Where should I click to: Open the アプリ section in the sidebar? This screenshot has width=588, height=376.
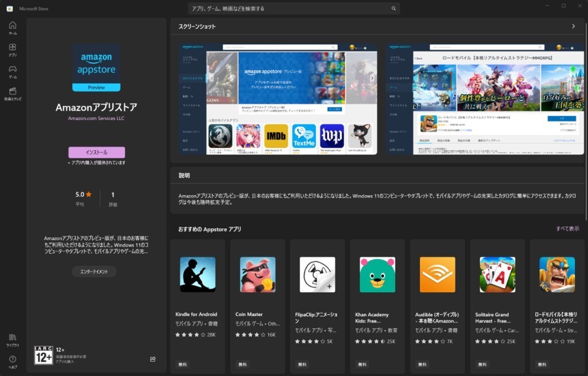pyautogui.click(x=12, y=49)
